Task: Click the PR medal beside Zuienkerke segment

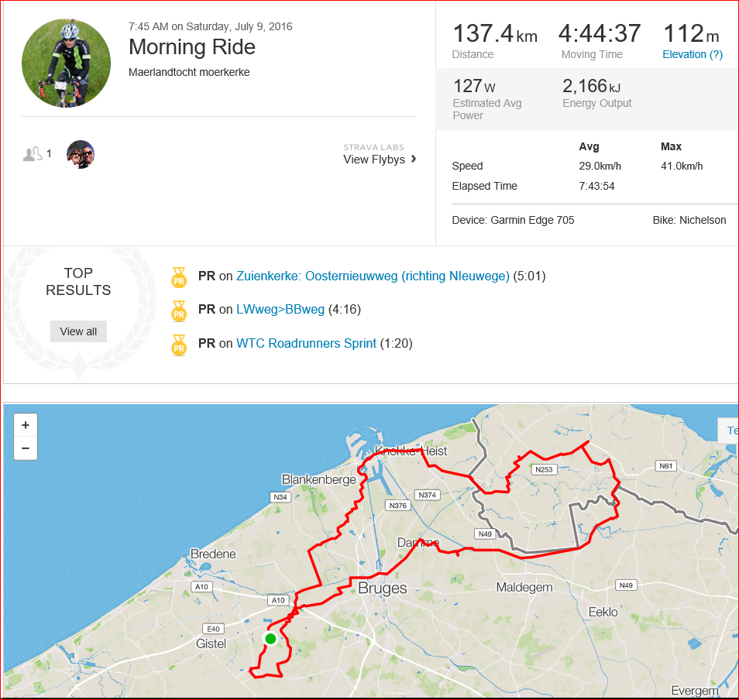Action: click(179, 277)
